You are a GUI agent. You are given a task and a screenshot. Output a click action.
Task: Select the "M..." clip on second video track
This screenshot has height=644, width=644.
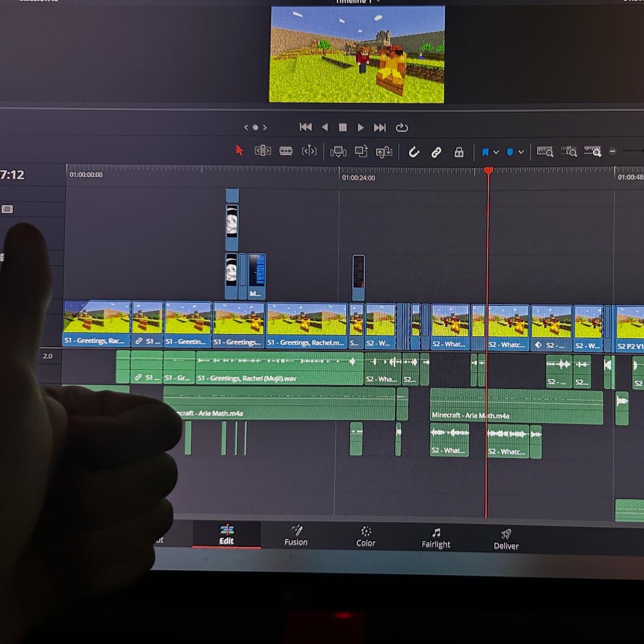click(257, 276)
